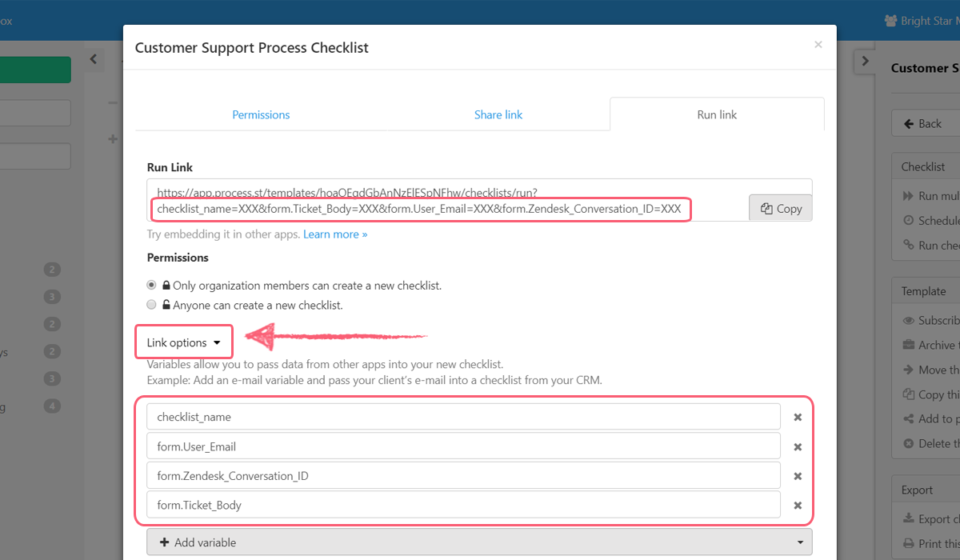Click the Run checklist link icon
This screenshot has width=960, height=560.
point(908,245)
